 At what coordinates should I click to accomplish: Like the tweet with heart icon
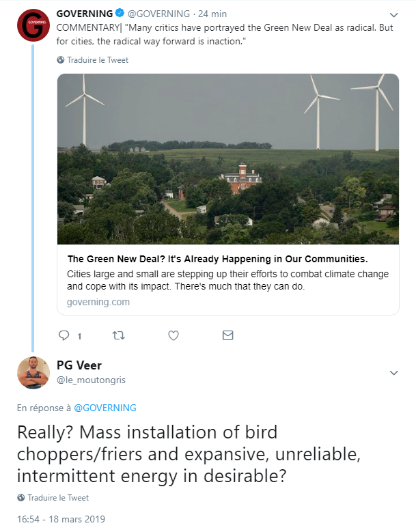174,335
